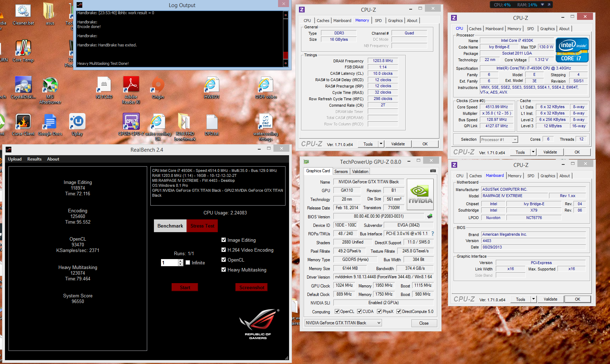Toggle GPU-Z OpenCL computing checkbox
This screenshot has height=364, width=610.
click(x=337, y=312)
